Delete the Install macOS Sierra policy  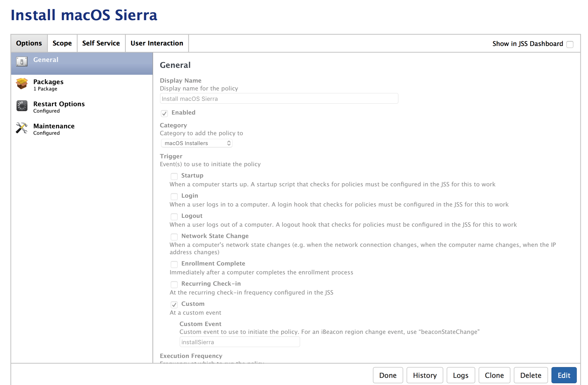coord(530,375)
